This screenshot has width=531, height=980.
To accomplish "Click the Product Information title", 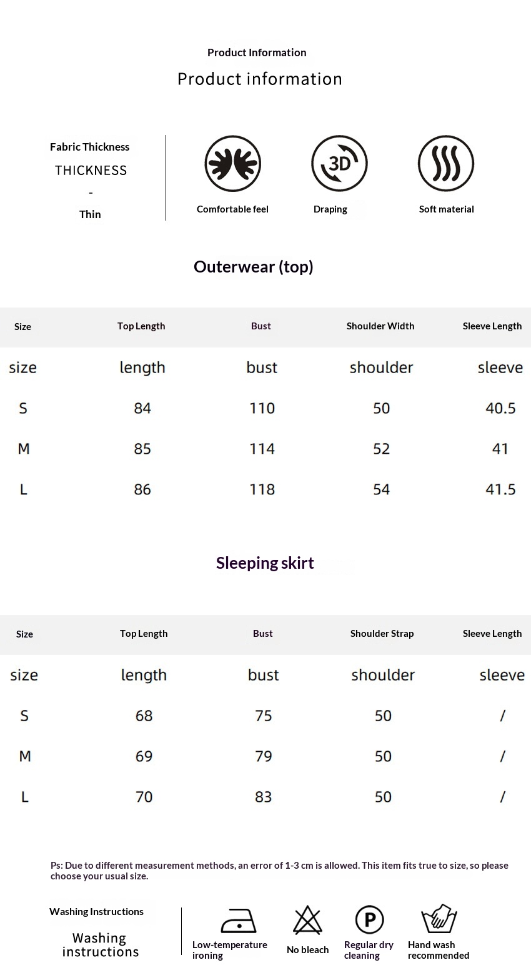I will 257,52.
